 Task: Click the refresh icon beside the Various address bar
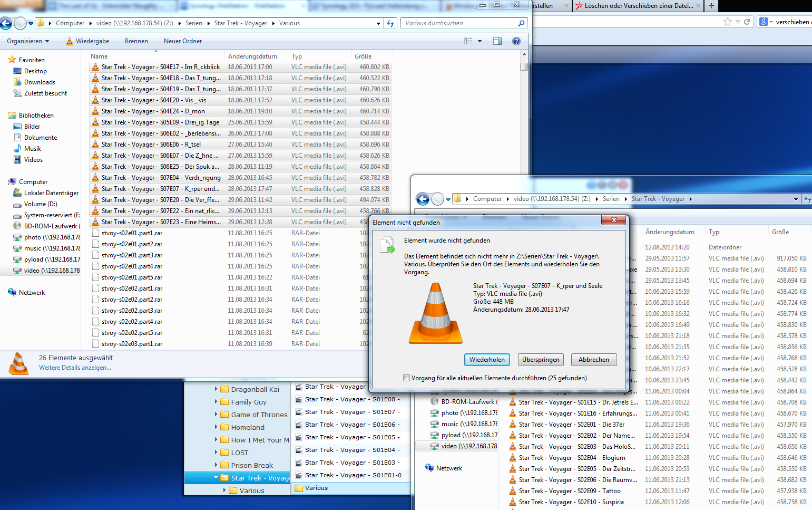click(390, 23)
